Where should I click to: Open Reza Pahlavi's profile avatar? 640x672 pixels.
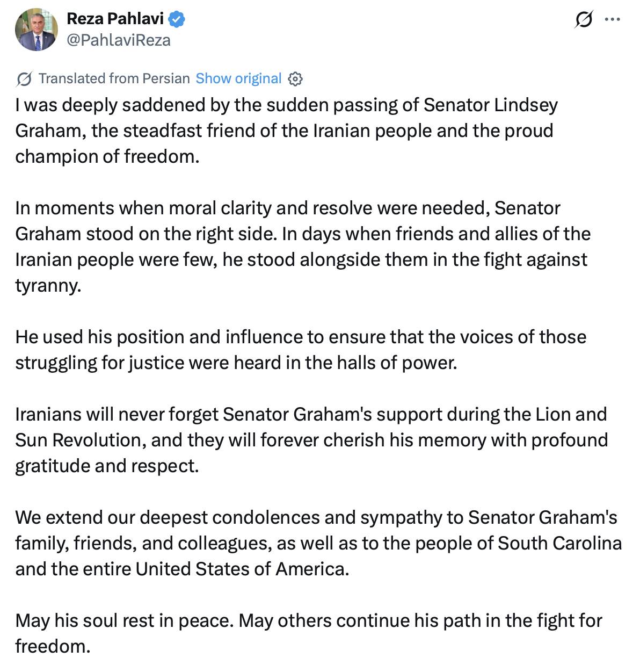(37, 30)
